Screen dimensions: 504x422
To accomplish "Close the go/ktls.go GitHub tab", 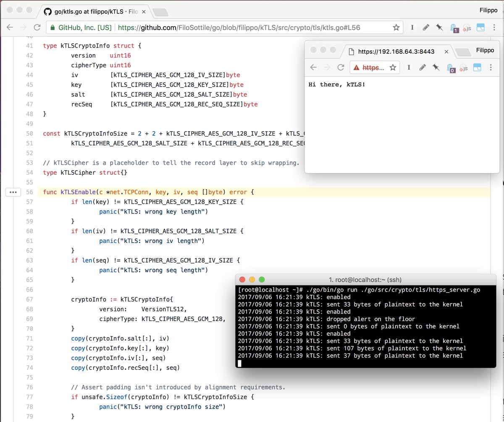I will (143, 11).
